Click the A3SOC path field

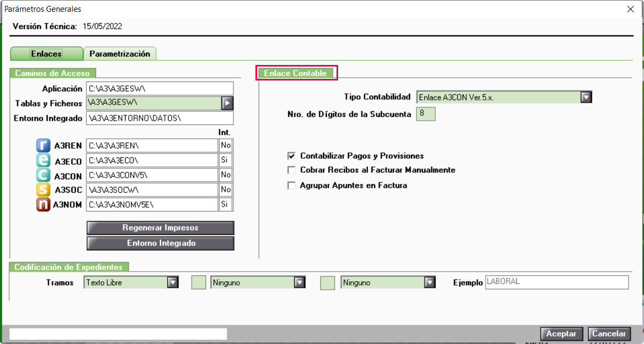coord(152,189)
